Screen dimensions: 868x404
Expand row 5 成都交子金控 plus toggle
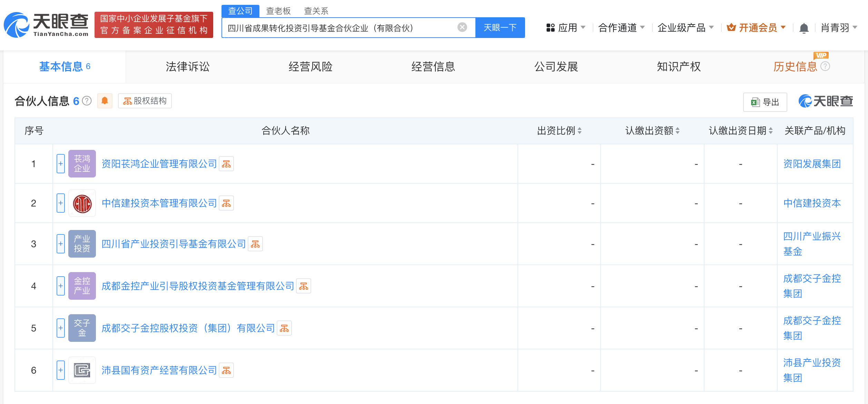[61, 328]
